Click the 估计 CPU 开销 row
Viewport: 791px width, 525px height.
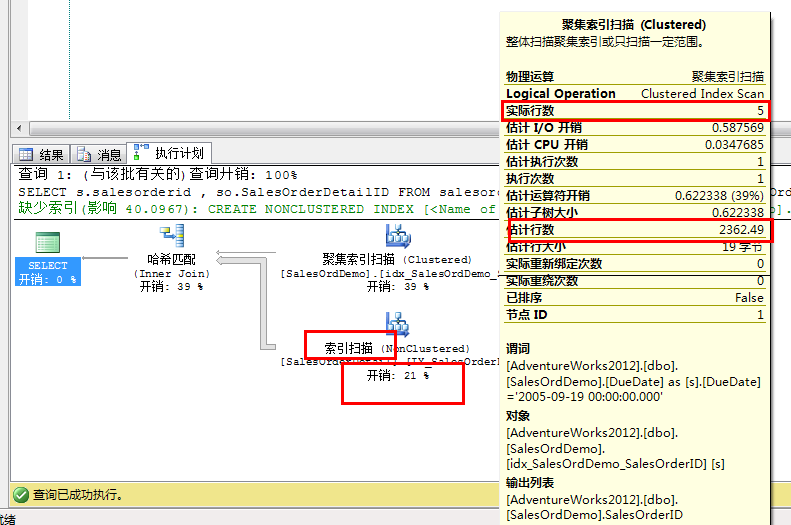pyautogui.click(x=635, y=145)
